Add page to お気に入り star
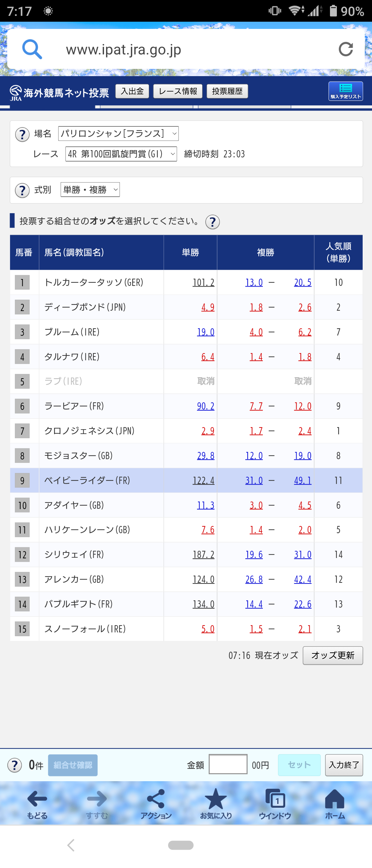 pos(216,804)
